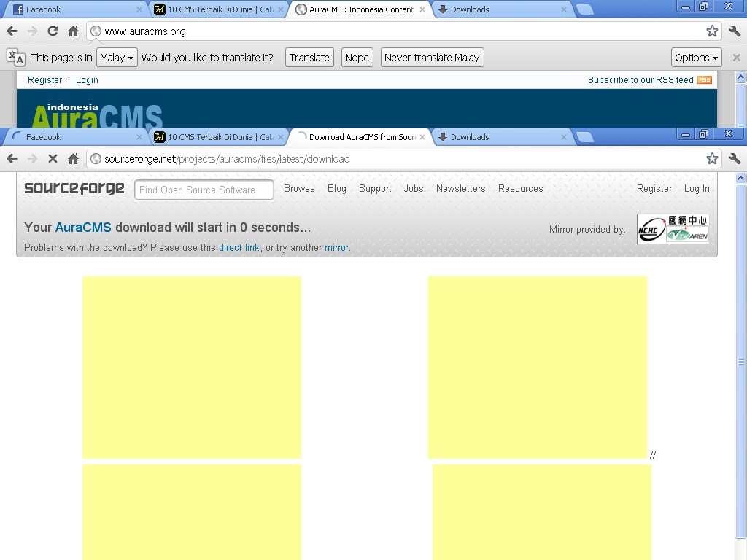Click Log In on SourceForge
The width and height of the screenshot is (747, 560).
[x=697, y=189]
